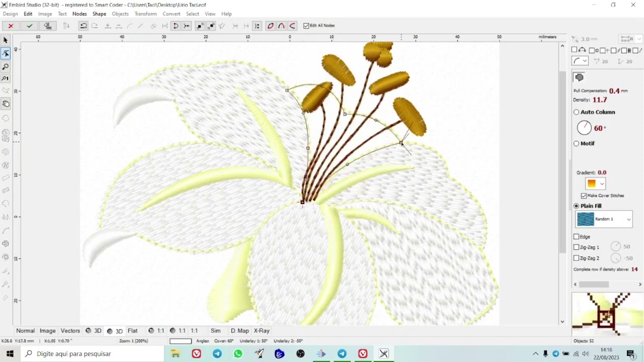Click the fill object icon in parameters panel
The width and height of the screenshot is (644, 362).
579,77
